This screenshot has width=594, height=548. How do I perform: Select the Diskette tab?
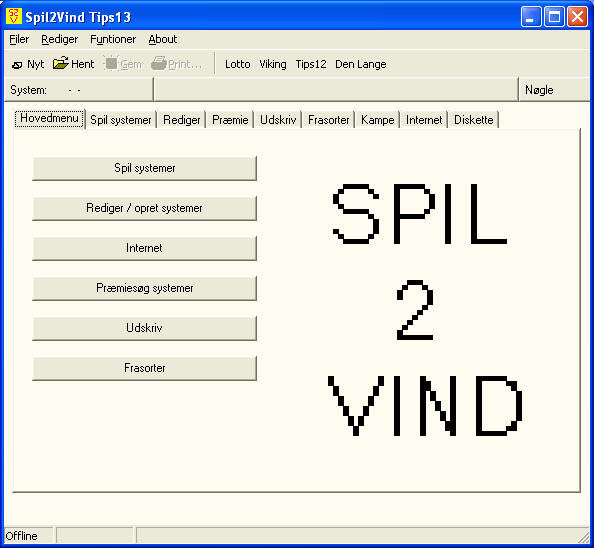point(474,120)
